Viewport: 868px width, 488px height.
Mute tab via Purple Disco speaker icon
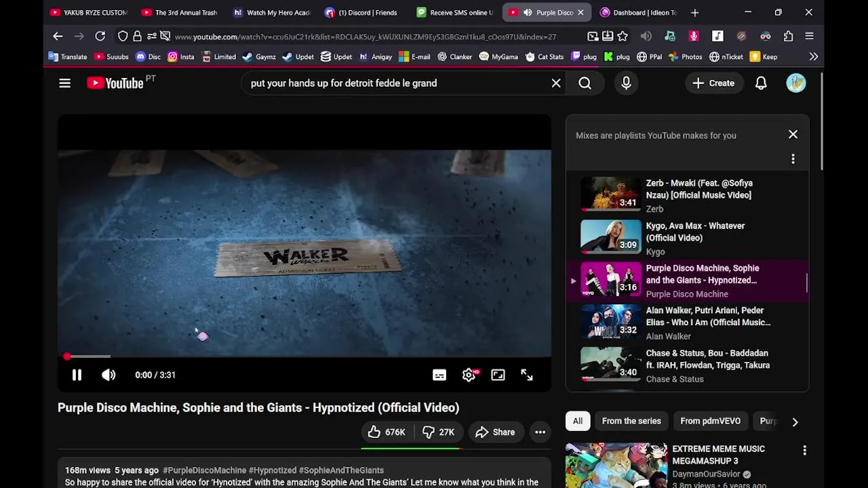[528, 12]
